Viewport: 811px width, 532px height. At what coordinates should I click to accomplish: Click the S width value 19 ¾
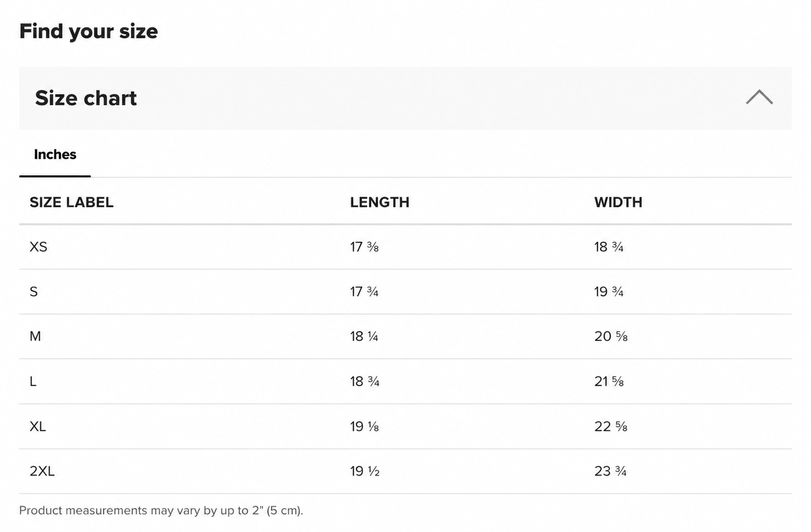click(x=609, y=292)
